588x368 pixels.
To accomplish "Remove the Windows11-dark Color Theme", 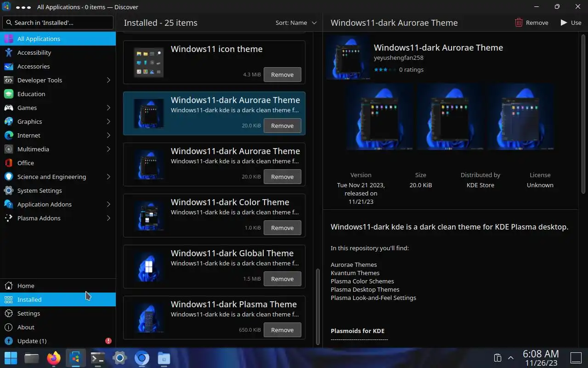I will pyautogui.click(x=283, y=228).
